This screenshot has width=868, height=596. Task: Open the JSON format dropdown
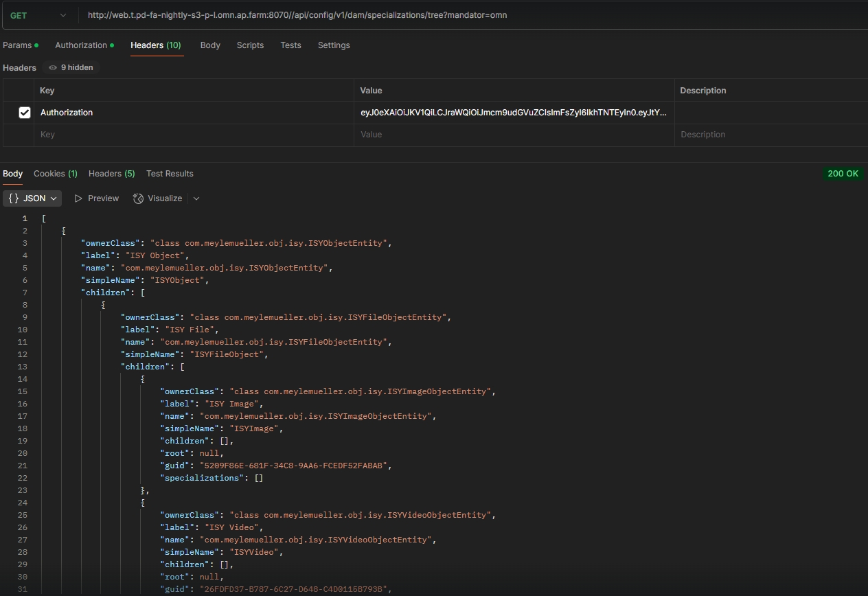tap(32, 198)
